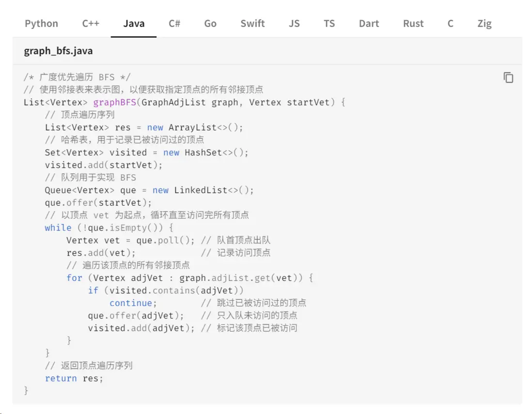The image size is (532, 414).
Task: Switch to the Python language tab
Action: click(41, 23)
